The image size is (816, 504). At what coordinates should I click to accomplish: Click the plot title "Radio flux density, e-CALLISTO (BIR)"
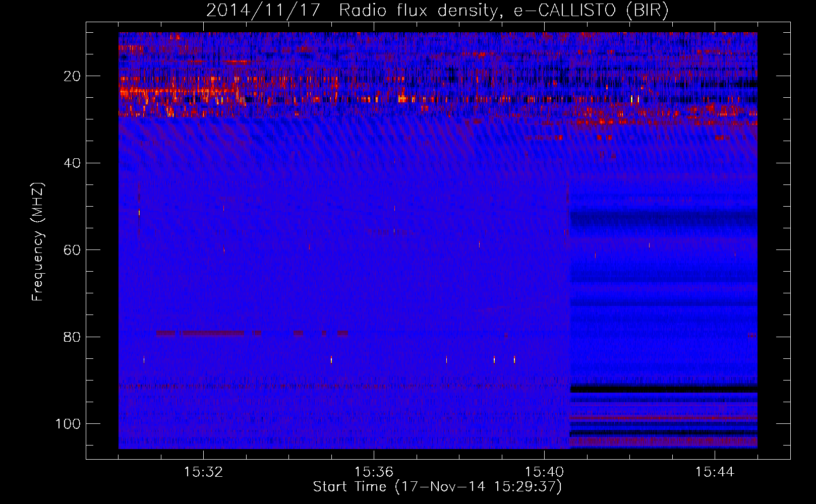[x=504, y=10]
